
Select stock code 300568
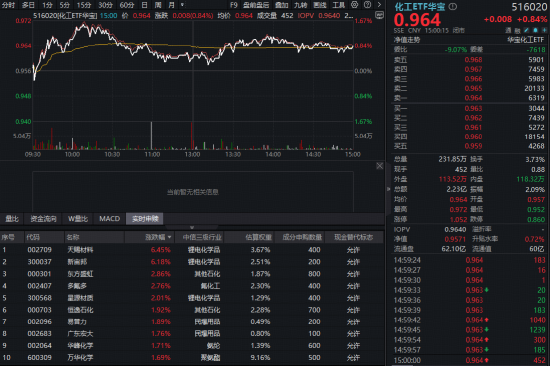point(40,298)
